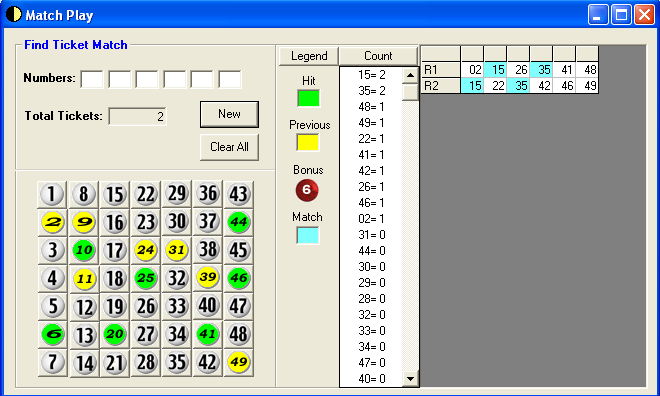This screenshot has width=660, height=396.
Task: Toggle the gray number 48 ball
Action: [x=239, y=334]
